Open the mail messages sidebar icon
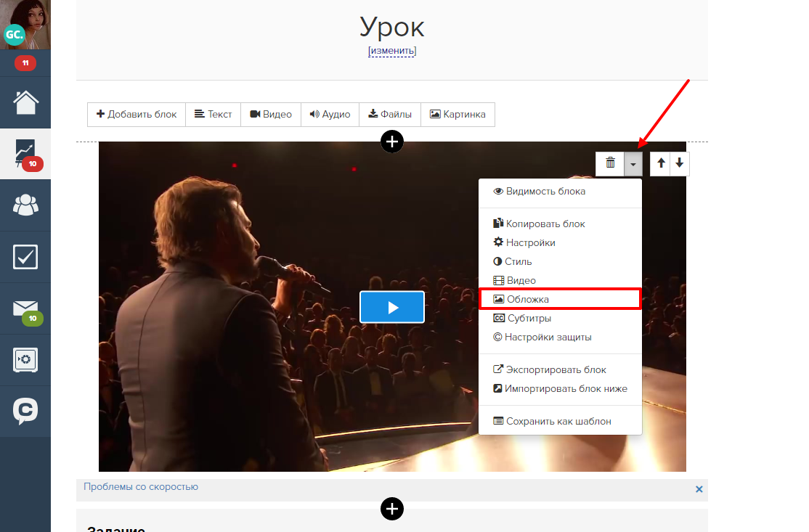Viewport: 809px width, 532px height. point(25,308)
